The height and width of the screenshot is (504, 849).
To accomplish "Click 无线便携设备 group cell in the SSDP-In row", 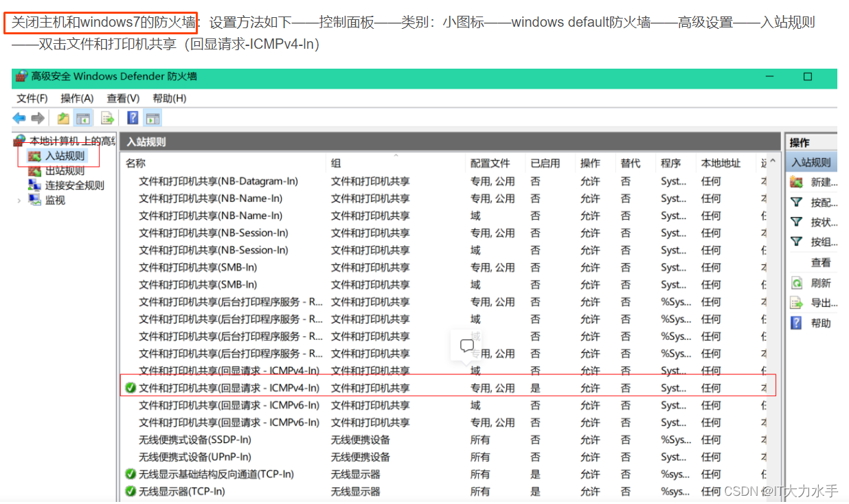I will coord(360,439).
